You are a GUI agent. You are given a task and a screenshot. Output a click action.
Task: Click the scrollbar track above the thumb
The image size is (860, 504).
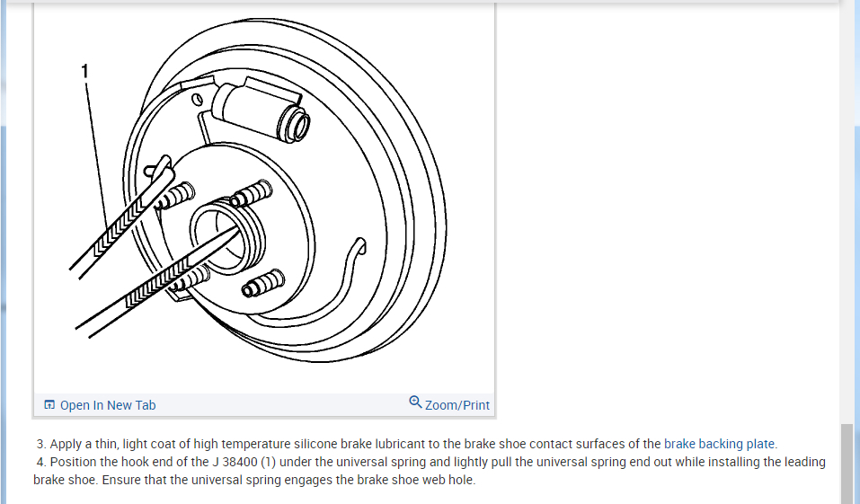pyautogui.click(x=847, y=219)
